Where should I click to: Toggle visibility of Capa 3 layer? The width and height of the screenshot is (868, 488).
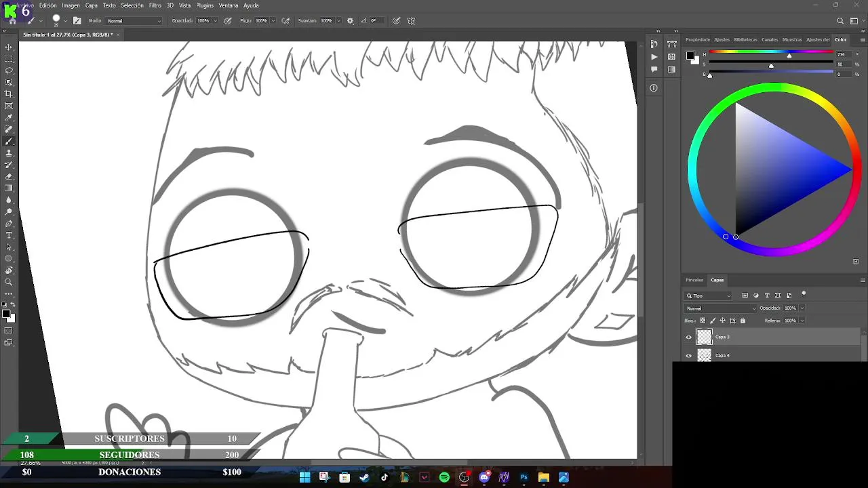point(689,337)
